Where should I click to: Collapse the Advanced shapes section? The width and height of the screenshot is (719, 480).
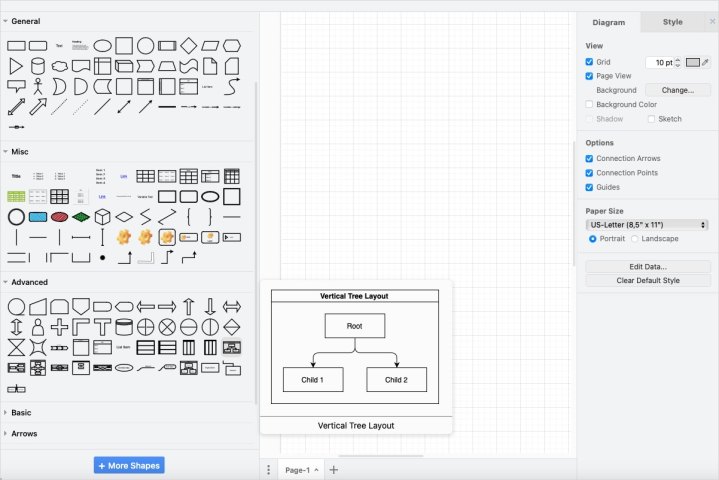tap(28, 282)
